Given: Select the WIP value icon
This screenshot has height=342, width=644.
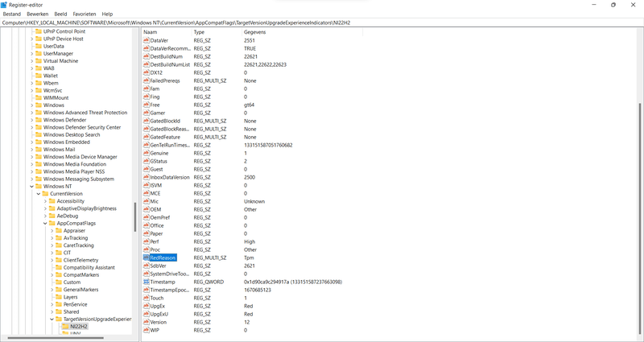Looking at the screenshot, I should coord(147,330).
